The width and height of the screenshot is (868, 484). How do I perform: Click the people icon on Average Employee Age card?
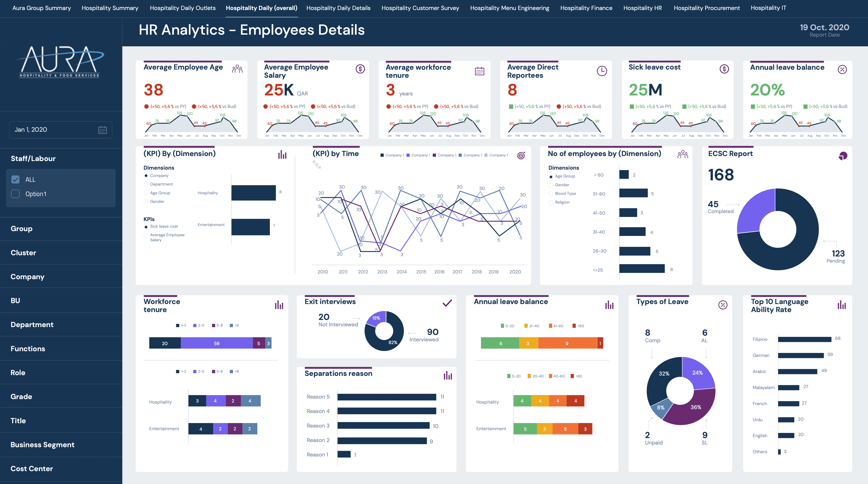(x=237, y=69)
